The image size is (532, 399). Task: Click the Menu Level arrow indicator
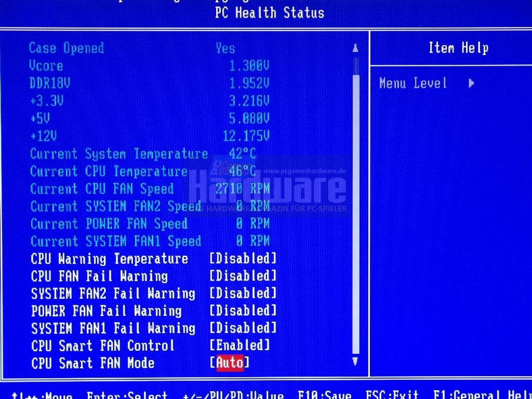point(471,83)
